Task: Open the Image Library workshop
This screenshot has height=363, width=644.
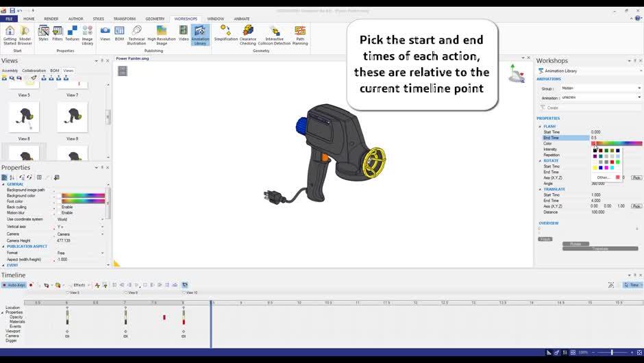Action: click(x=87, y=35)
